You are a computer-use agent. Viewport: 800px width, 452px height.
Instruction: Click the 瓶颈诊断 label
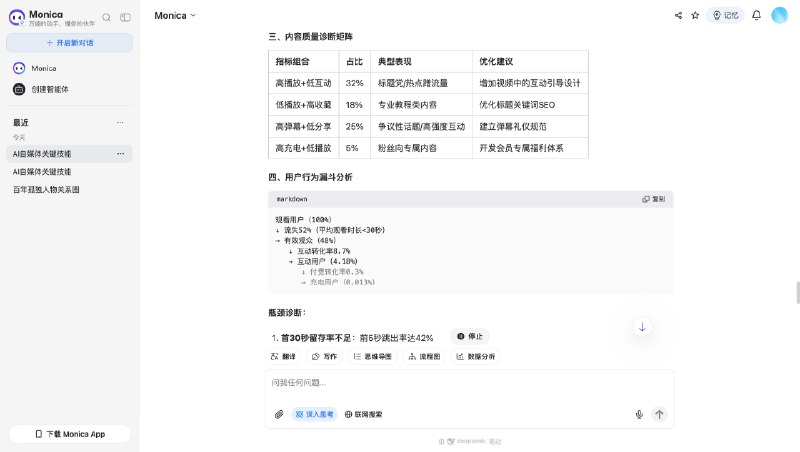click(x=287, y=313)
